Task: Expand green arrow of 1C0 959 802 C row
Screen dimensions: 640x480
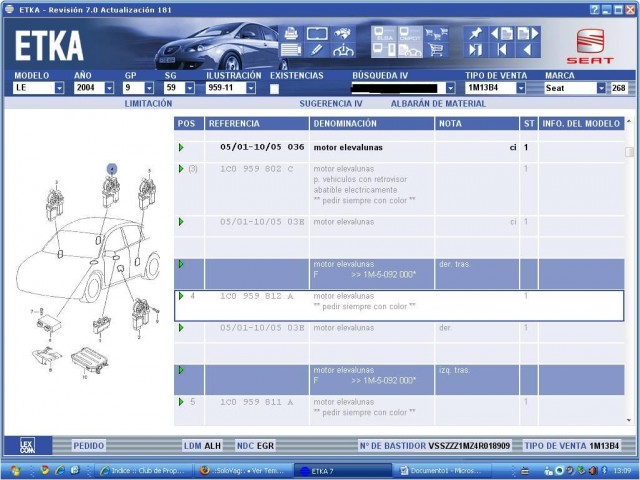Action: click(181, 169)
